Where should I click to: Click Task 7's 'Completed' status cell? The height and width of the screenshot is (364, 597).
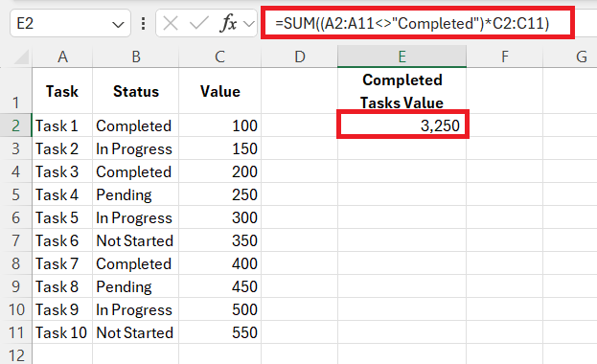click(x=136, y=263)
